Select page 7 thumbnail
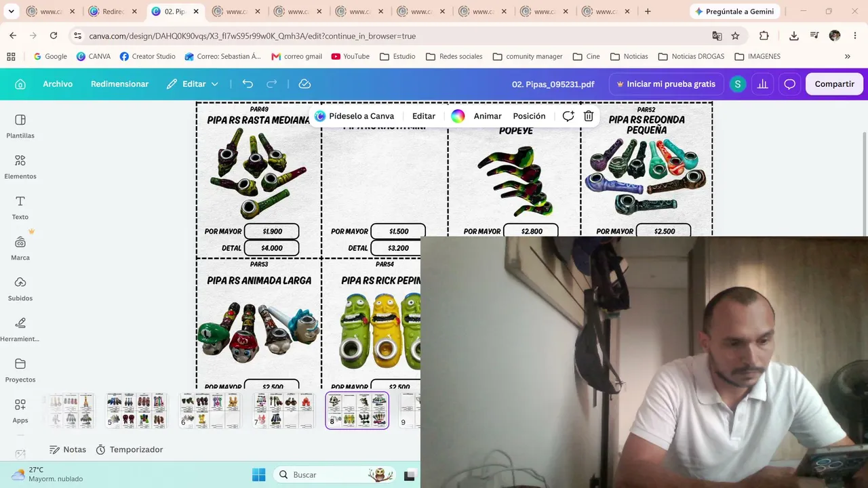The image size is (868, 488). [x=284, y=411]
